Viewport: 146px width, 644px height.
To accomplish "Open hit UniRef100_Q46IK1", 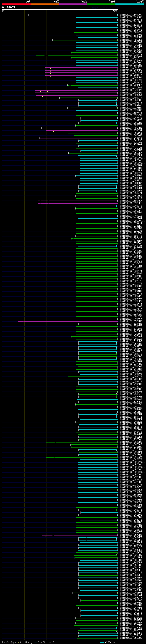I will [x=131, y=369].
